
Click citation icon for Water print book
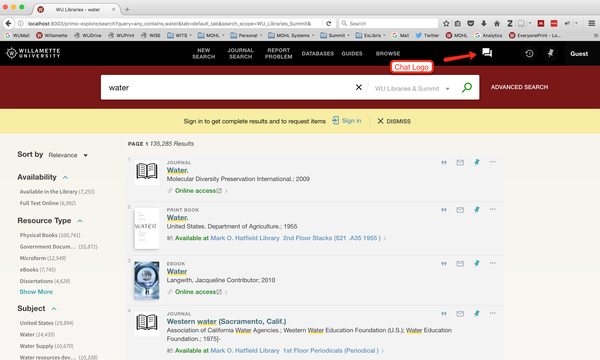[x=443, y=210]
